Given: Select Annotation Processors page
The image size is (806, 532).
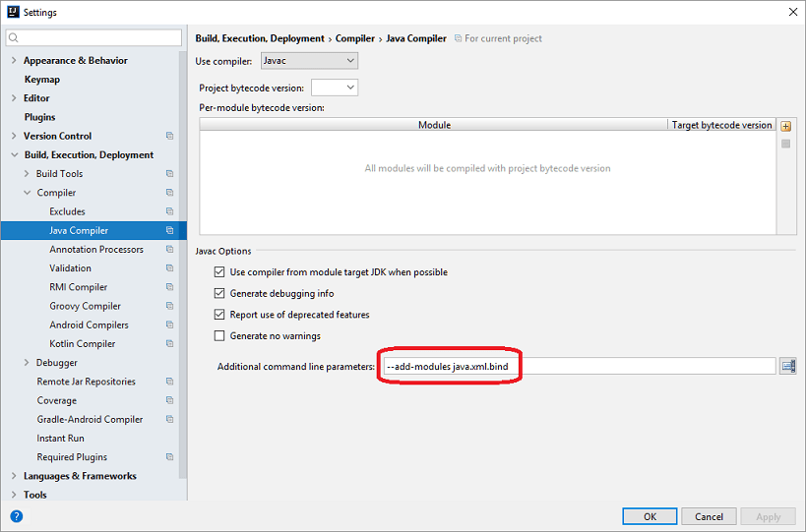Looking at the screenshot, I should coord(96,249).
